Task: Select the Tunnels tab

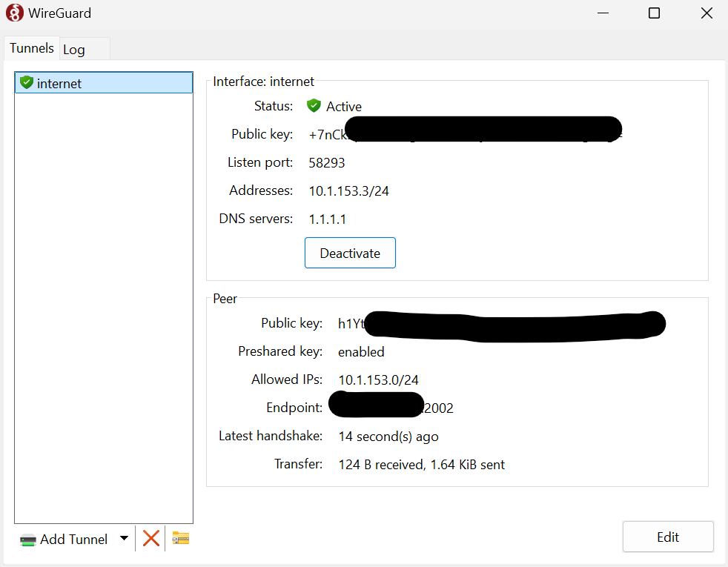Action: (32, 47)
